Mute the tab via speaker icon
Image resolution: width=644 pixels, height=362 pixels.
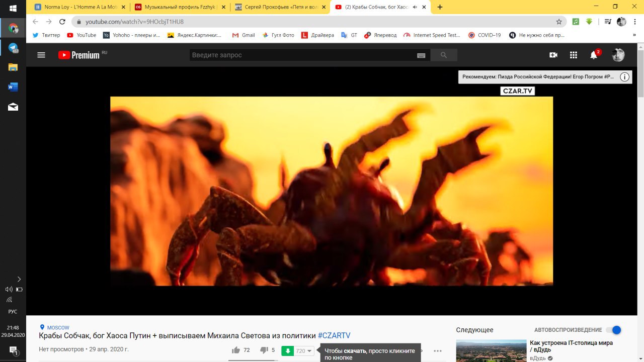tap(416, 7)
